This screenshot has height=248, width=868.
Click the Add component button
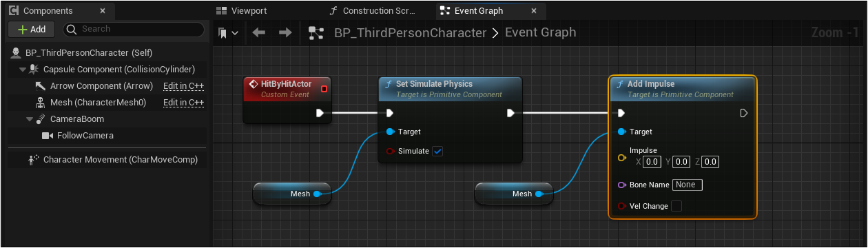(x=32, y=30)
